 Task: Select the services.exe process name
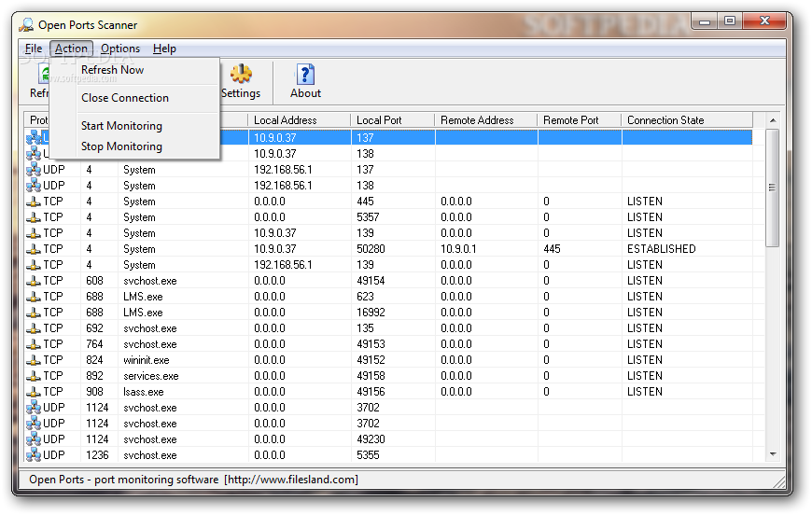point(150,376)
